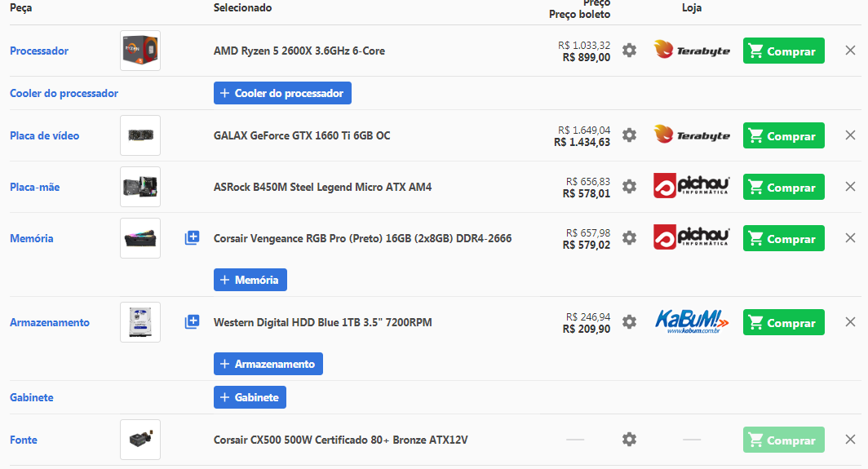Remove the Western Digital HDD Blue 1TB
Screen dimensions: 868x469
point(850,322)
